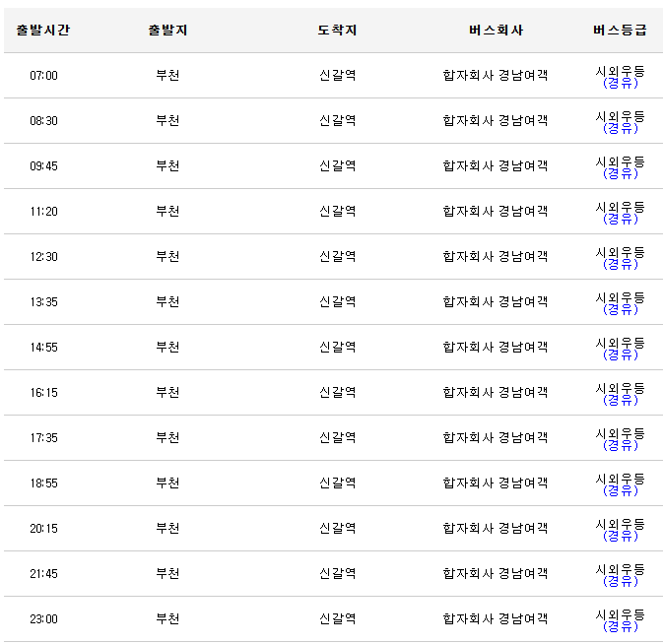663x644 pixels.
Task: Select the 14:55 departure time cell
Action: 43,348
